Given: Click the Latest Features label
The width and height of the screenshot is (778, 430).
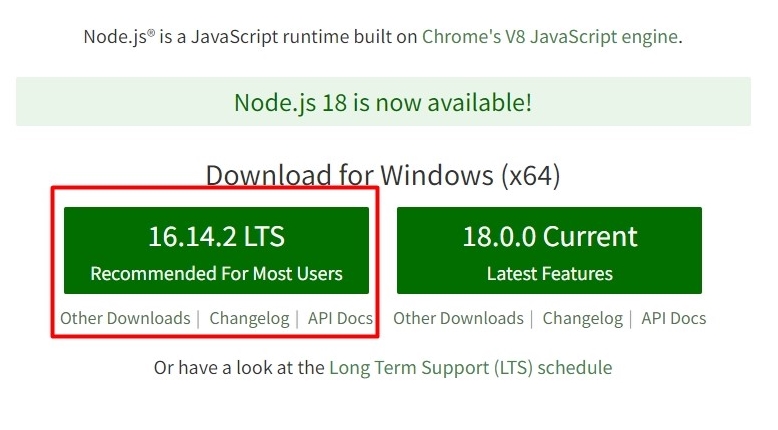Looking at the screenshot, I should point(549,273).
